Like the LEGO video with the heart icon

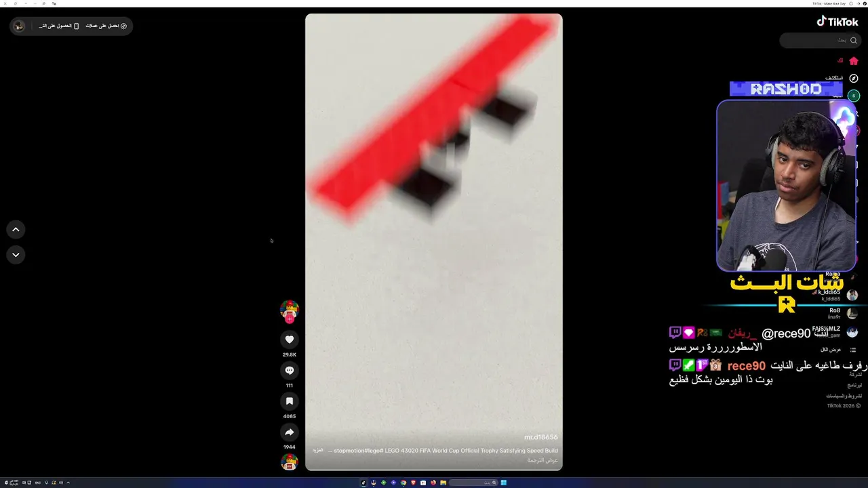pyautogui.click(x=290, y=340)
